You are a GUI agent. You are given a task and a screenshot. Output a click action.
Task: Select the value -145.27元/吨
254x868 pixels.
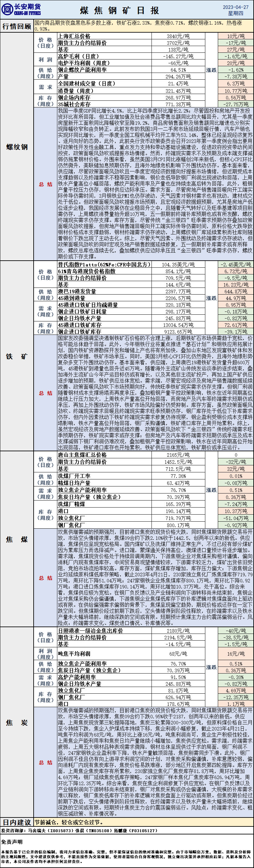(178, 56)
